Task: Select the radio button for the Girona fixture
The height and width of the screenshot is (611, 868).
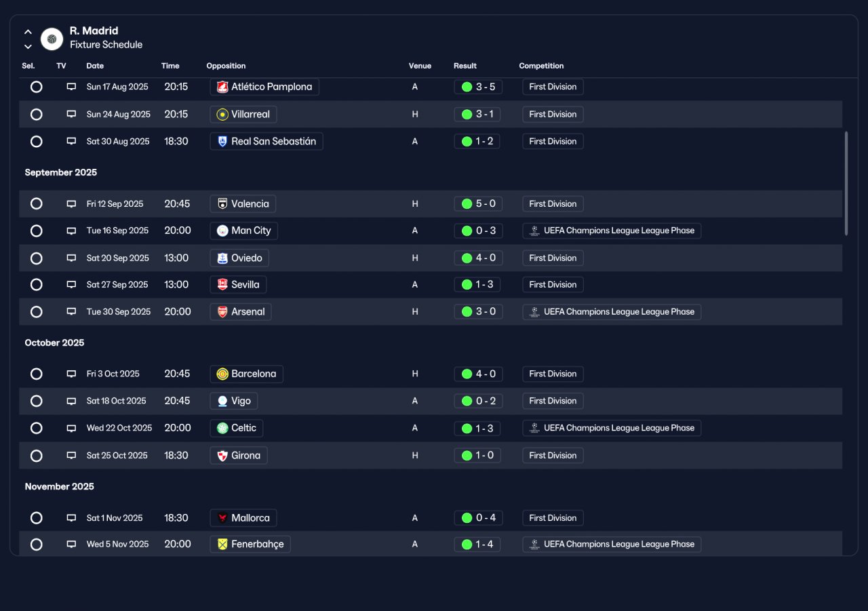Action: click(x=37, y=456)
